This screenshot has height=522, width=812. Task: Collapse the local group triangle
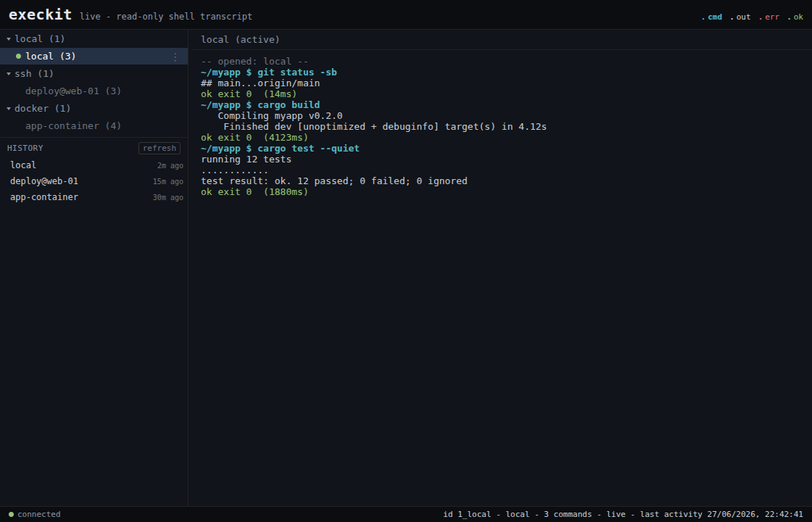pos(9,39)
